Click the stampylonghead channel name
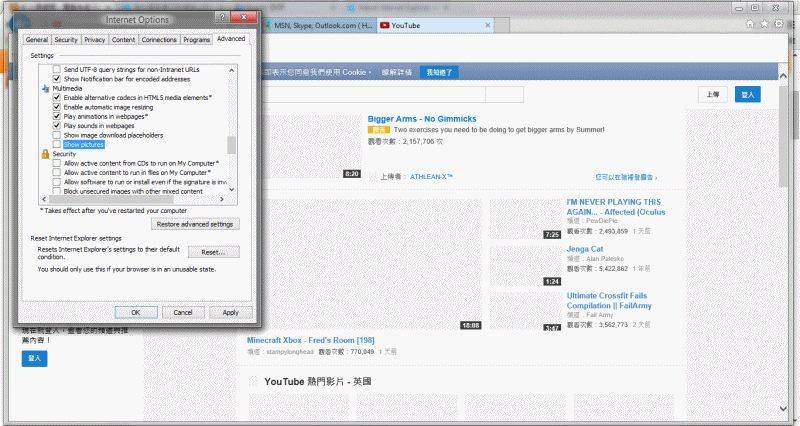The width and height of the screenshot is (800, 426). point(290,352)
